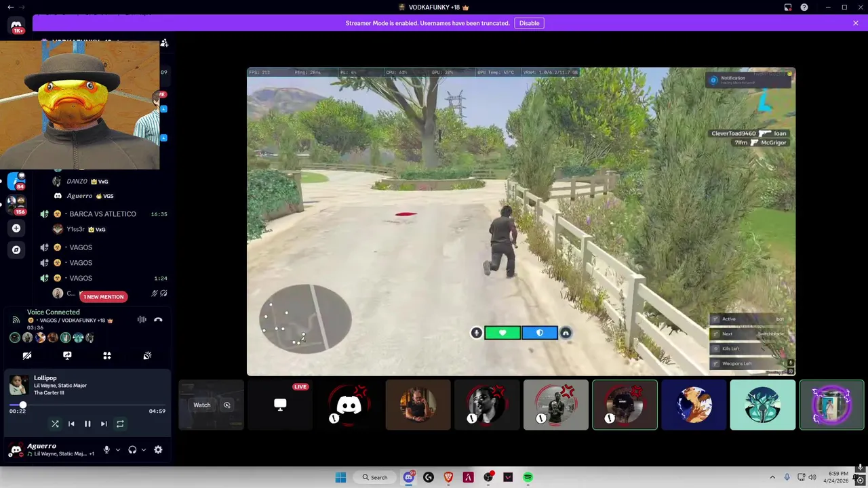Screen dimensions: 868x488
Task: Click Watch on the stream preview
Action: point(202,405)
